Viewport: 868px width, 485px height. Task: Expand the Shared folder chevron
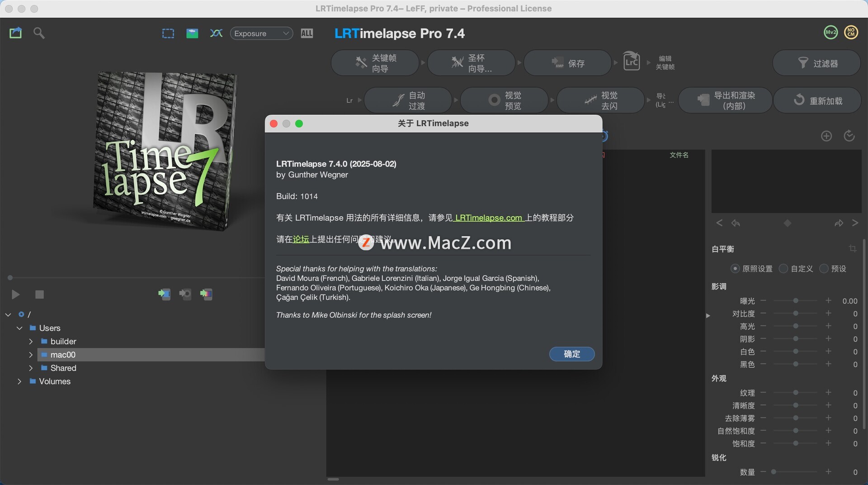(x=31, y=368)
